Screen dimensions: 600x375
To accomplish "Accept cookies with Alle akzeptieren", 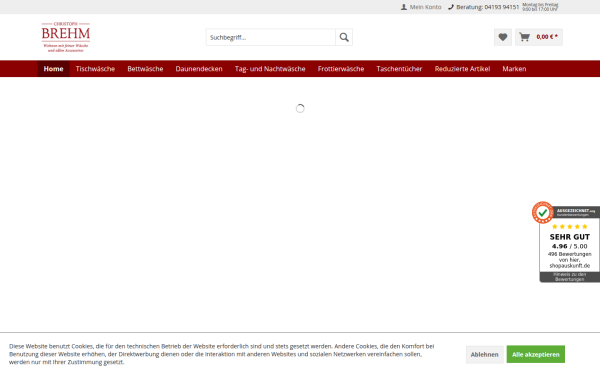I will (x=536, y=354).
